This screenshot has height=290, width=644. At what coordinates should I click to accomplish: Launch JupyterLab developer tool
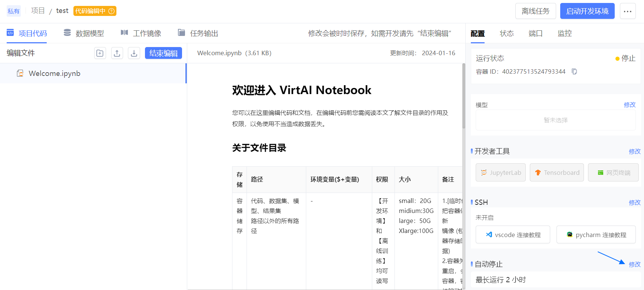coord(501,173)
